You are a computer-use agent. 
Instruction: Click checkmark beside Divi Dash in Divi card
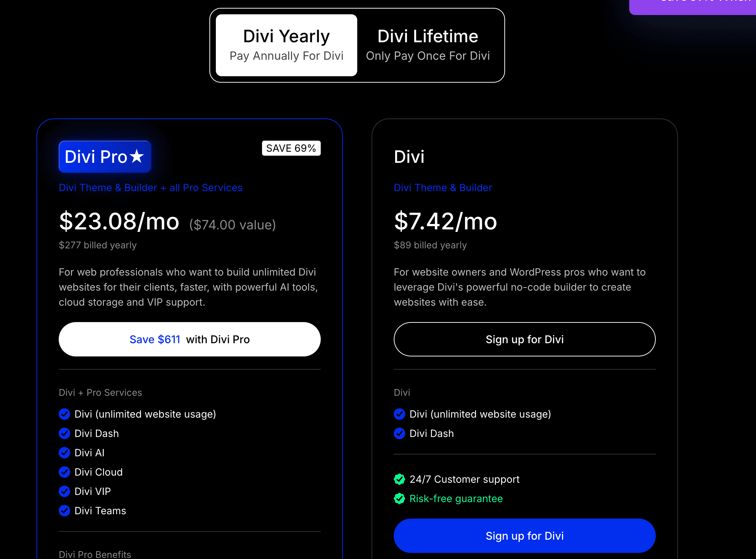click(399, 433)
